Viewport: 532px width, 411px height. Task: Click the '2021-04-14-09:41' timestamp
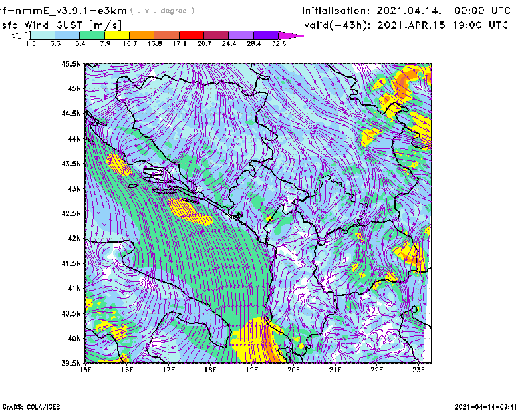click(x=486, y=407)
